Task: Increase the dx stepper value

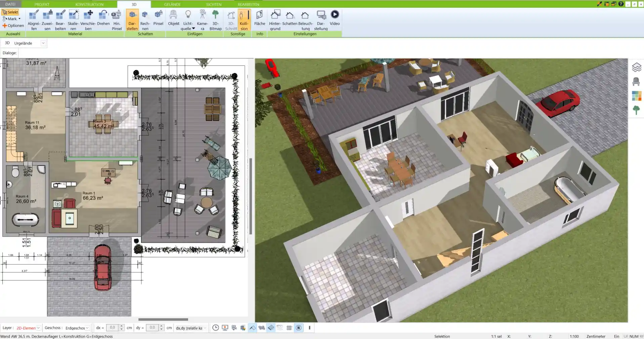Action: (122, 326)
